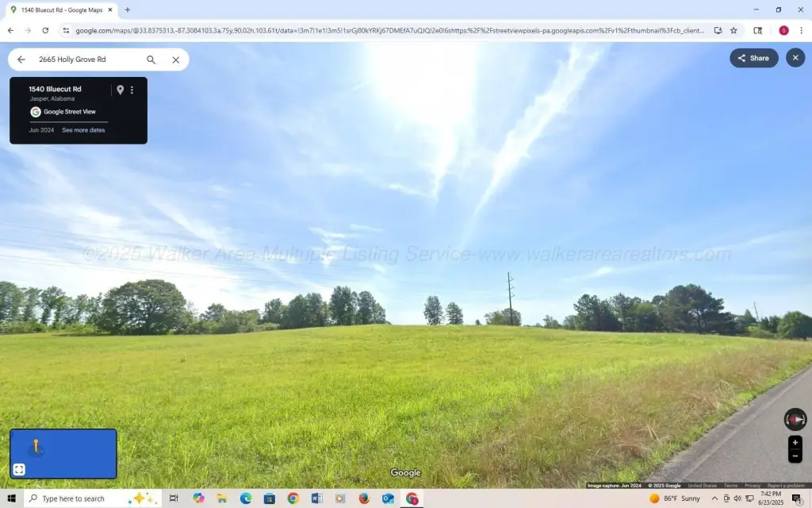The width and height of the screenshot is (812, 508).
Task: Click the Share button
Action: 753,58
